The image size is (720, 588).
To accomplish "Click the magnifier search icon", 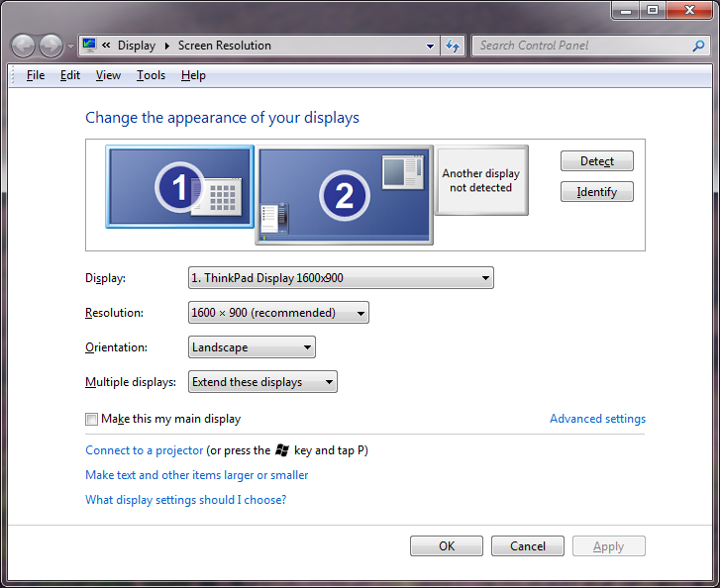I will pyautogui.click(x=698, y=46).
